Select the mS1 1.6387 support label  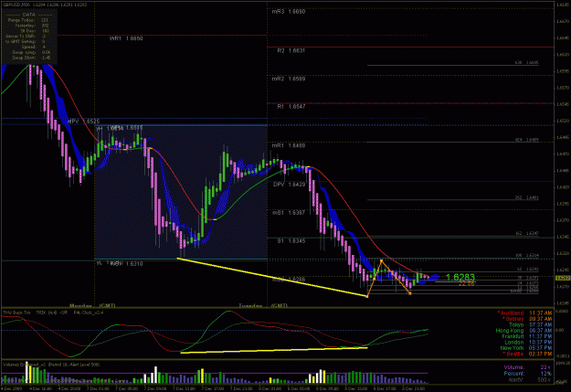tap(289, 212)
